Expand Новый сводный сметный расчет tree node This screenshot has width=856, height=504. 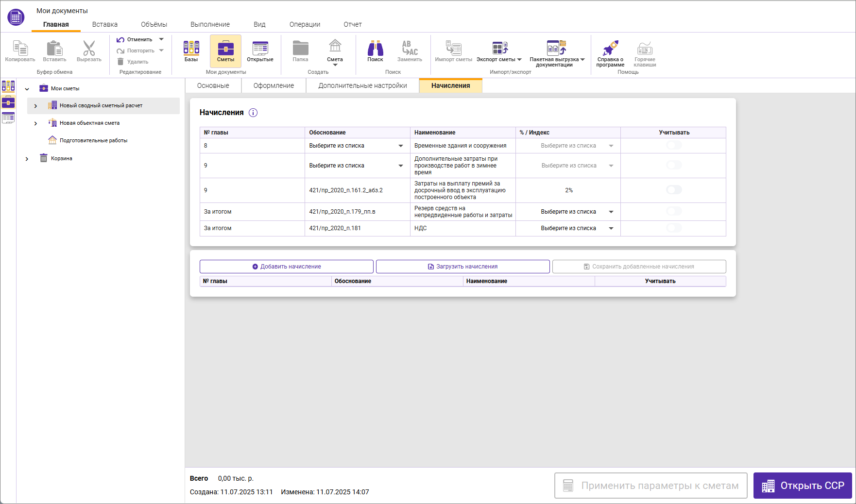[x=35, y=106]
